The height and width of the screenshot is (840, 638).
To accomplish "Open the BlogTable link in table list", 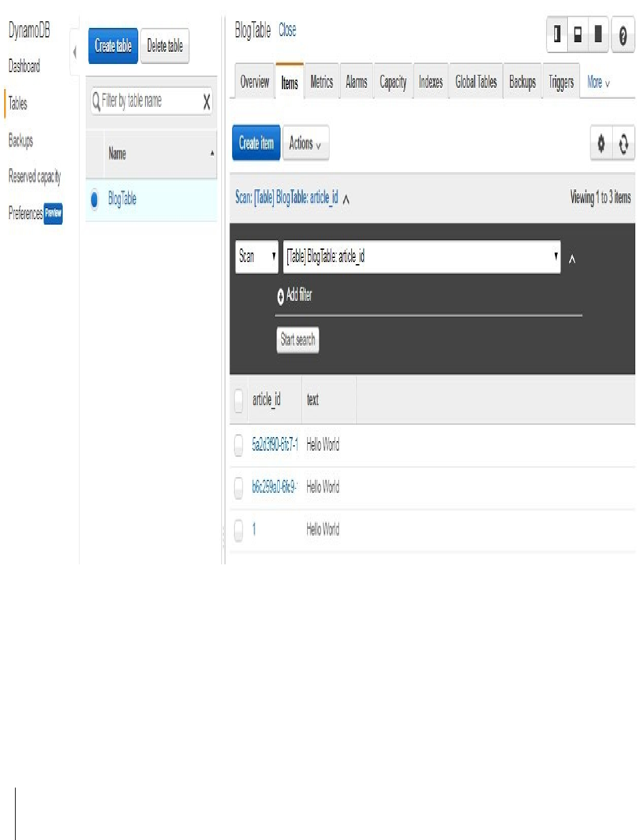I will click(122, 200).
